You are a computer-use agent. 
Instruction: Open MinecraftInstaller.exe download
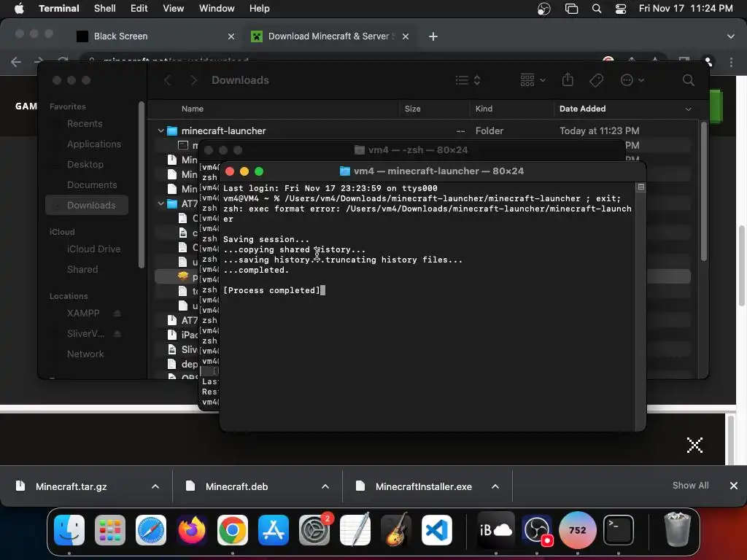[424, 486]
